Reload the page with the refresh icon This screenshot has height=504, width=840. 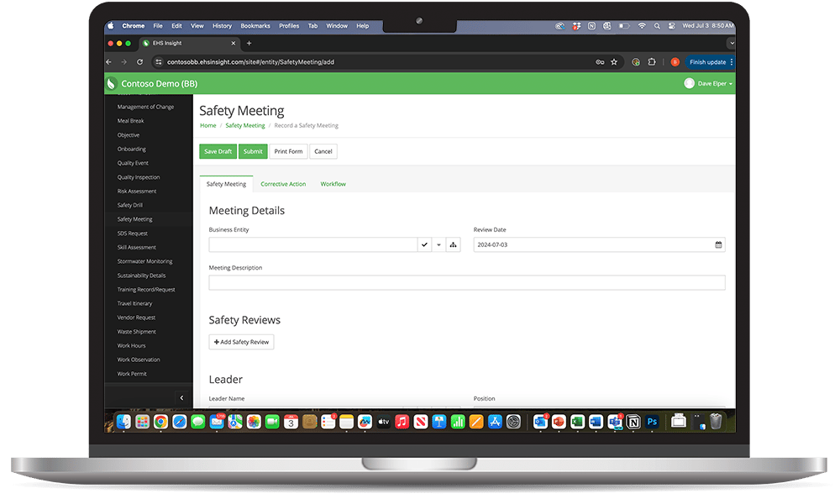tap(139, 62)
